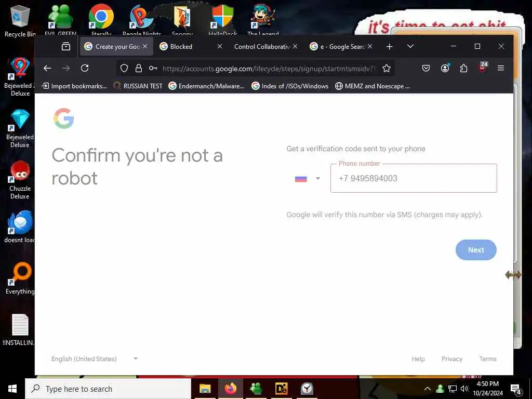Bookmark this page with star

[x=386, y=68]
